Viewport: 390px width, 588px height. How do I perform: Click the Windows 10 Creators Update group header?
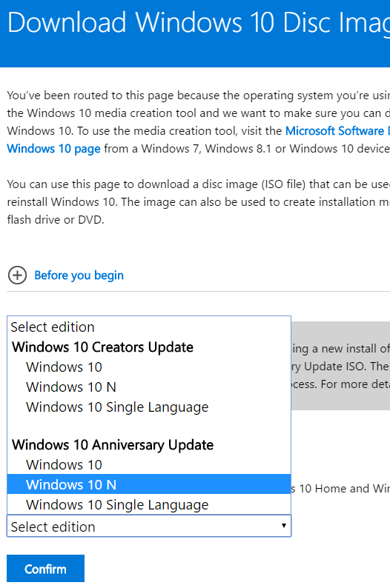[102, 347]
